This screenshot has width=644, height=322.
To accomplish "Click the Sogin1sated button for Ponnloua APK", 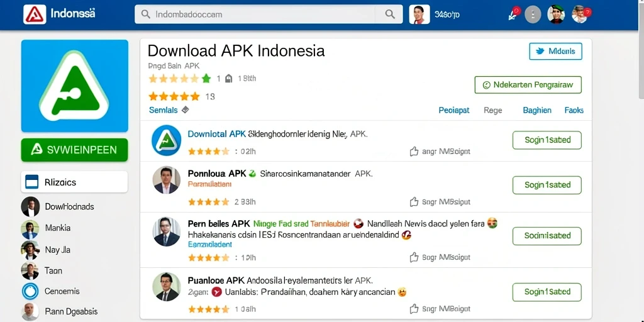I will coord(547,185).
